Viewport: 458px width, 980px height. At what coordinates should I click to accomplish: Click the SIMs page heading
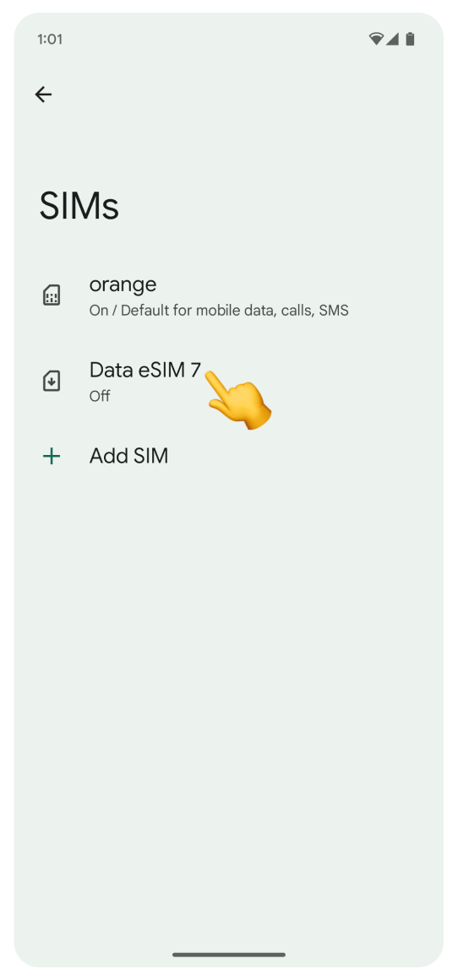[79, 206]
